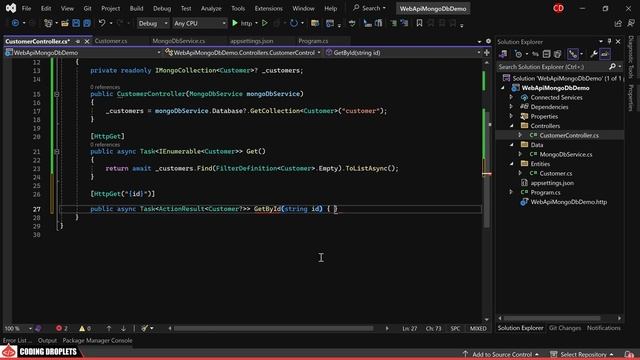The image size is (640, 360).
Task: Switch to the Git Changes tab
Action: 564,328
